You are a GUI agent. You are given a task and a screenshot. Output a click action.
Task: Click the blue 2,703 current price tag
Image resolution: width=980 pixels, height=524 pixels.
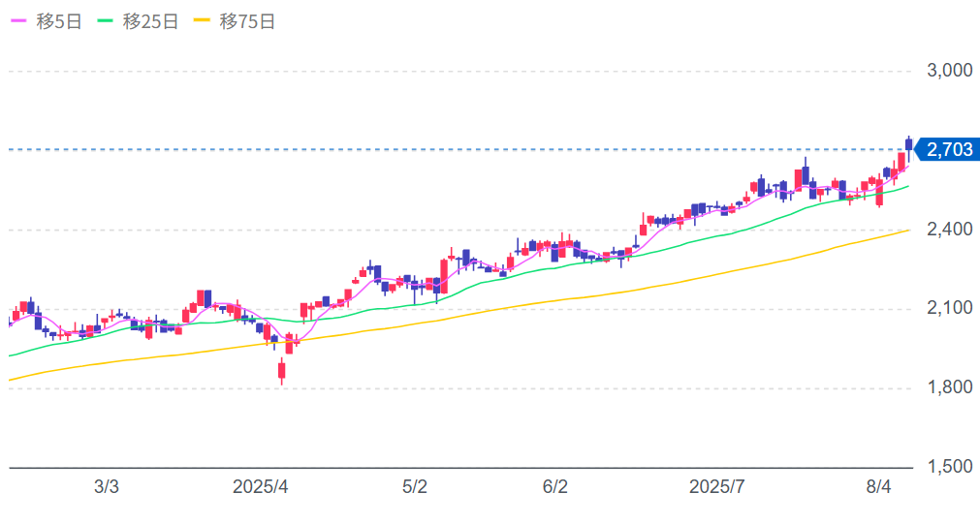click(x=948, y=149)
